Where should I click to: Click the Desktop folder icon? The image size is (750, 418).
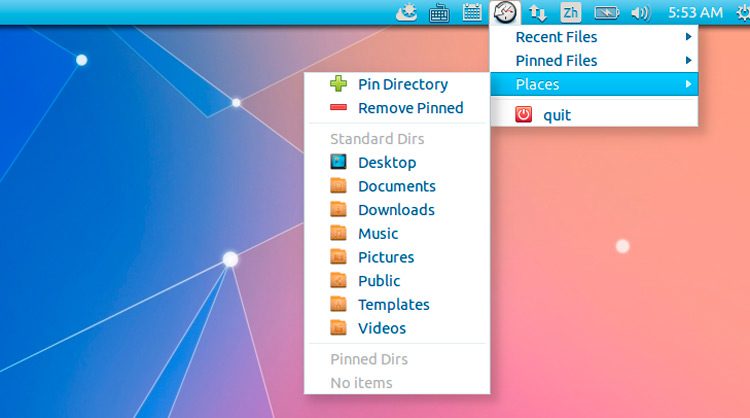[339, 162]
